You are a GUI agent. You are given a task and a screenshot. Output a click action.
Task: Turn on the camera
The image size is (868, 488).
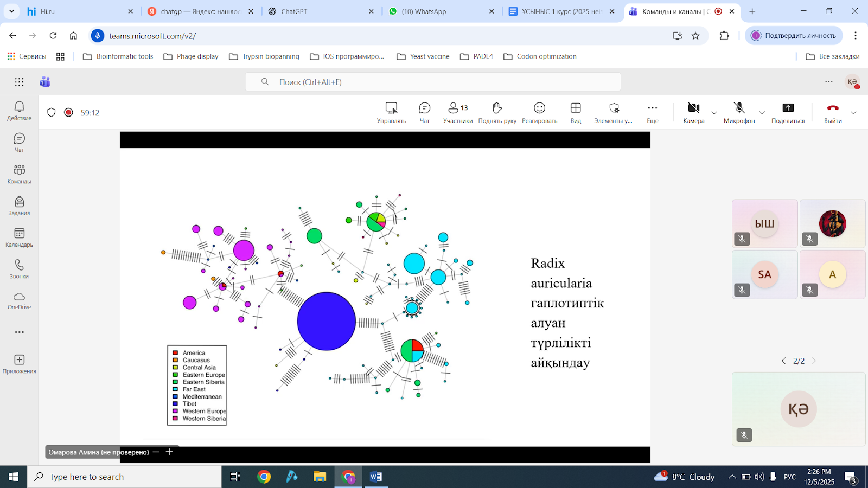coord(693,112)
